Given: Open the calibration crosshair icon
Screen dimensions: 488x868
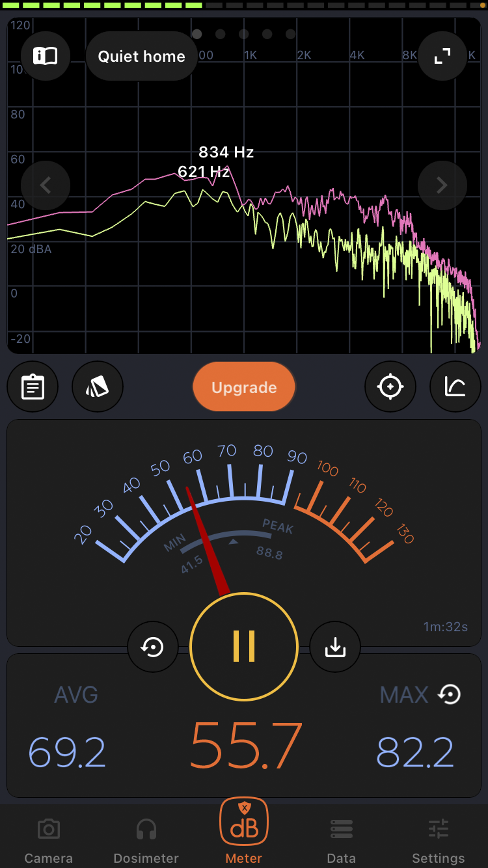Looking at the screenshot, I should click(x=390, y=387).
